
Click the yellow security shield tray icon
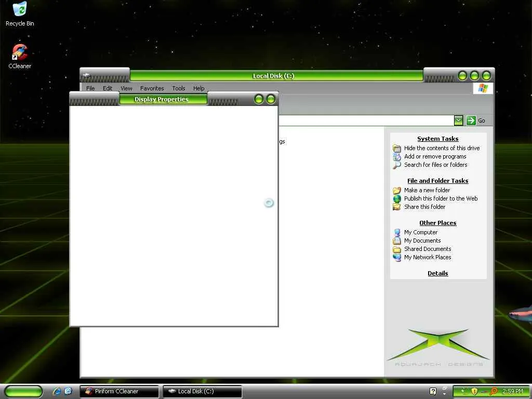point(474,391)
